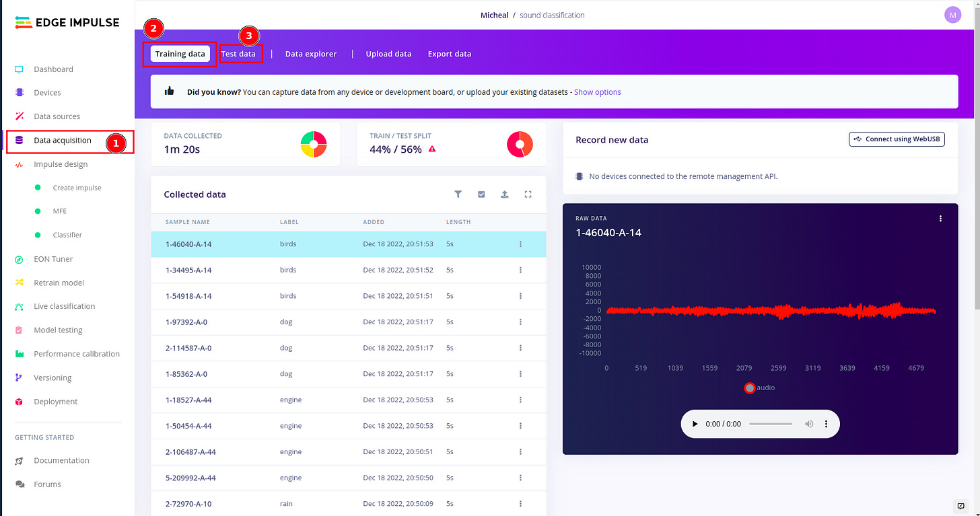Open Data sources in the sidebar
Viewport: 980px width, 516px height.
(57, 116)
